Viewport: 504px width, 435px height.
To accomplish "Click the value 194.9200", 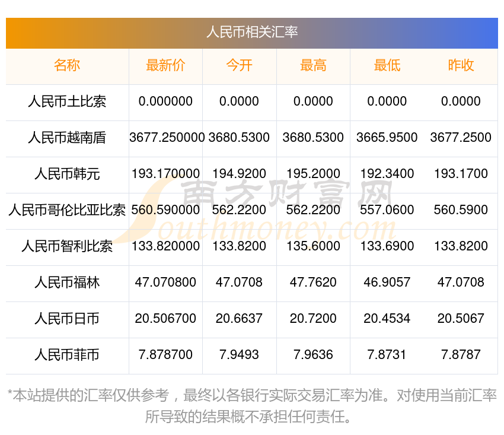I will pos(239,174).
